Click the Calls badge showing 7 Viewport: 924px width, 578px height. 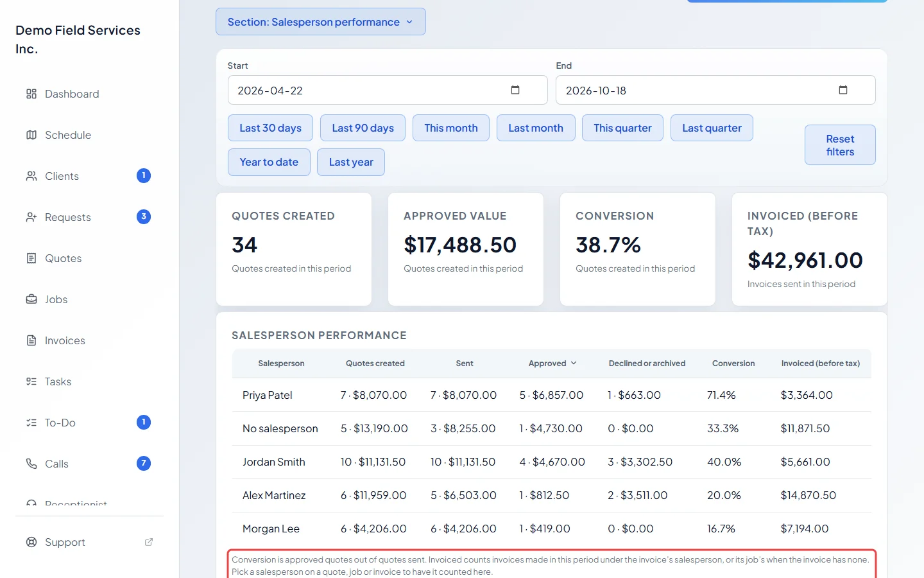click(144, 463)
